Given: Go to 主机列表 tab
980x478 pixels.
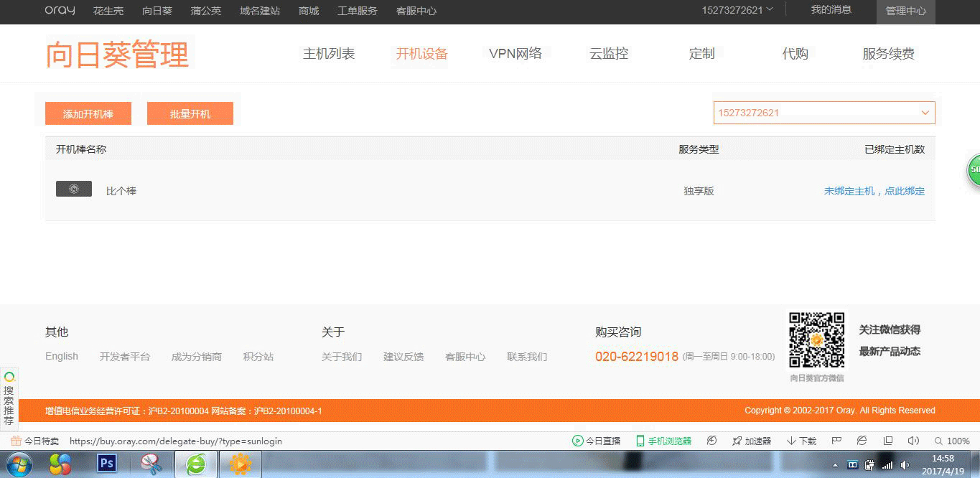Looking at the screenshot, I should 329,54.
